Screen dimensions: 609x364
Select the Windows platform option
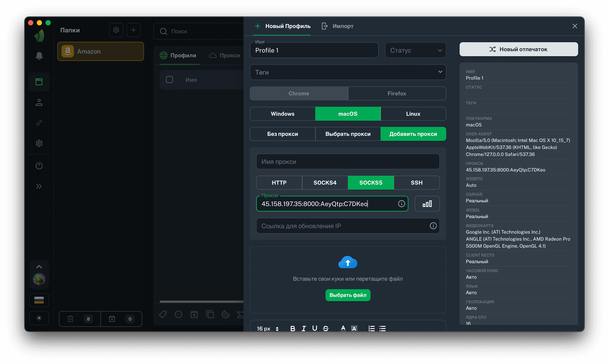point(282,114)
